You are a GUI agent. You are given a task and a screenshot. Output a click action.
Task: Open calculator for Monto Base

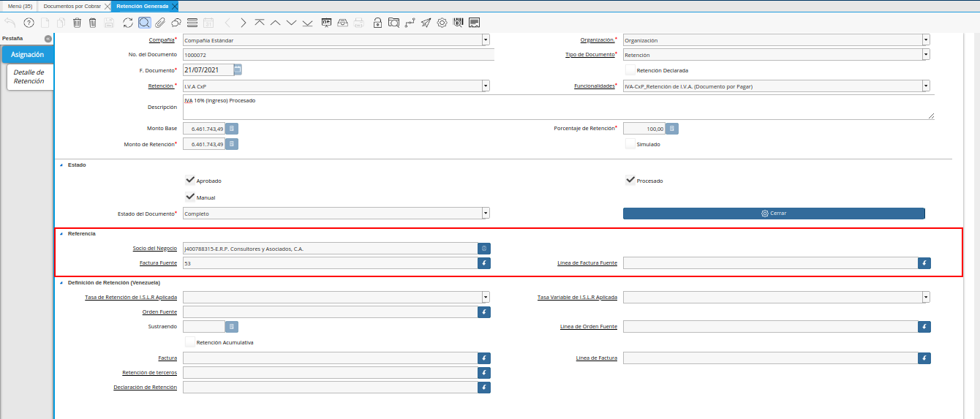[232, 129]
